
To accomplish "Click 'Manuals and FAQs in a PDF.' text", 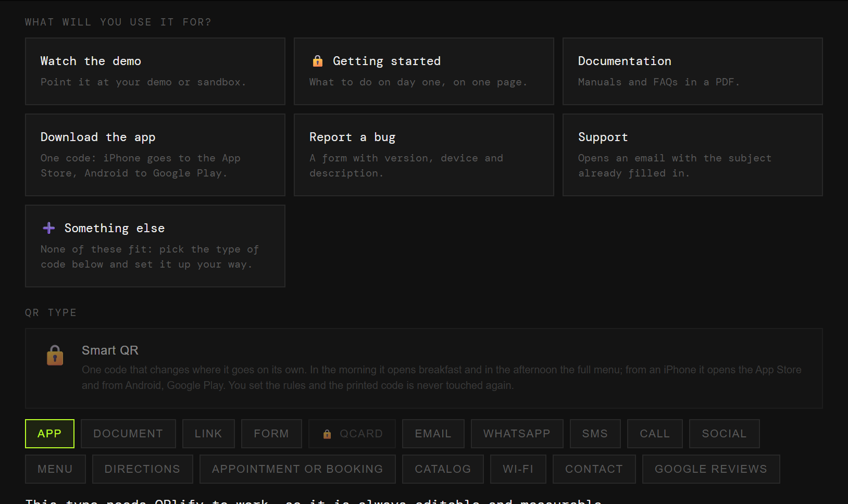I will coord(659,82).
